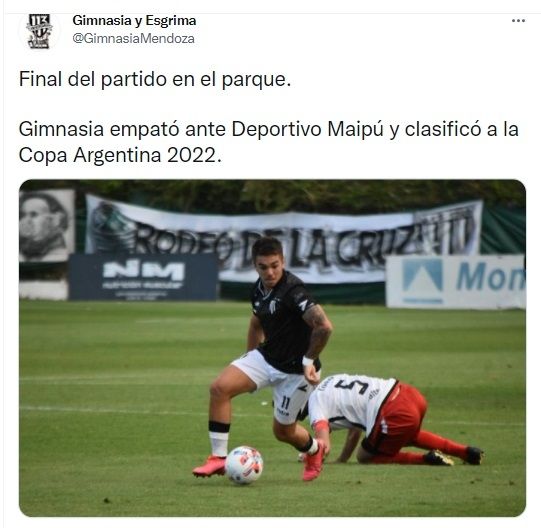Screen dimensions: 541x528
Task: Click the soccer ball in the photo
Action: [244, 465]
